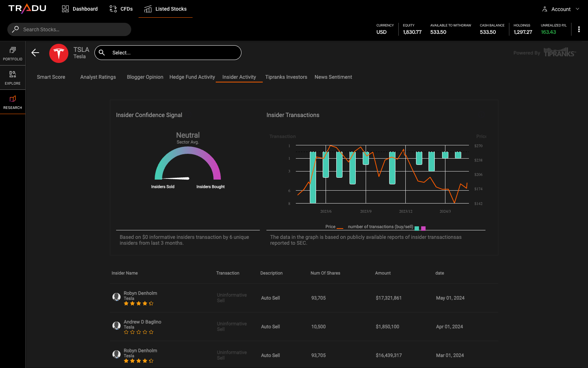Go back using the left arrow
This screenshot has width=588, height=368.
click(35, 53)
